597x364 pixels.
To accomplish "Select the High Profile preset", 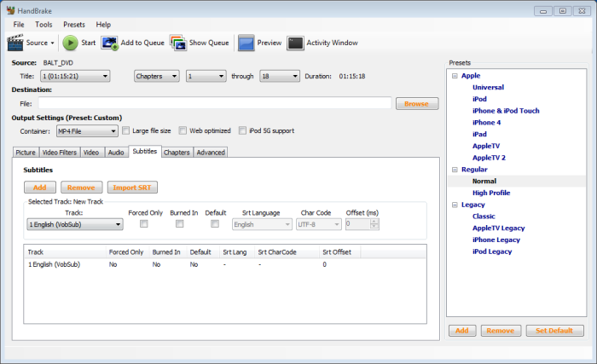I will (x=491, y=193).
